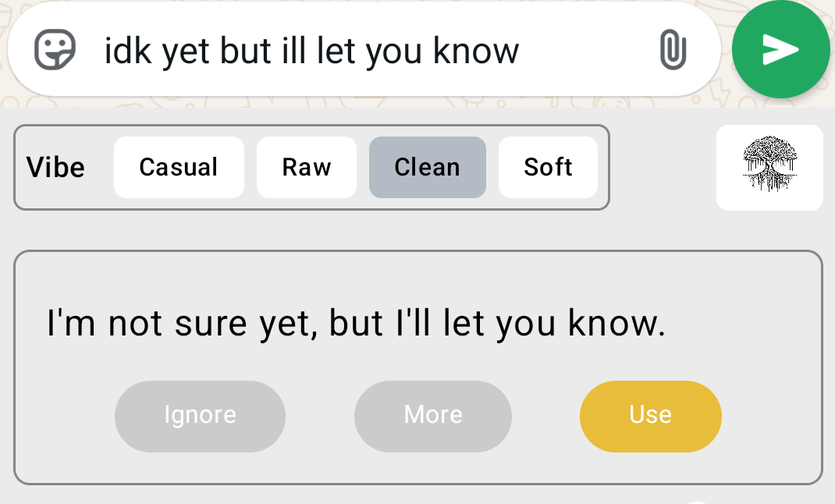Click the typed text "idk yet but ill let you know"

(311, 51)
